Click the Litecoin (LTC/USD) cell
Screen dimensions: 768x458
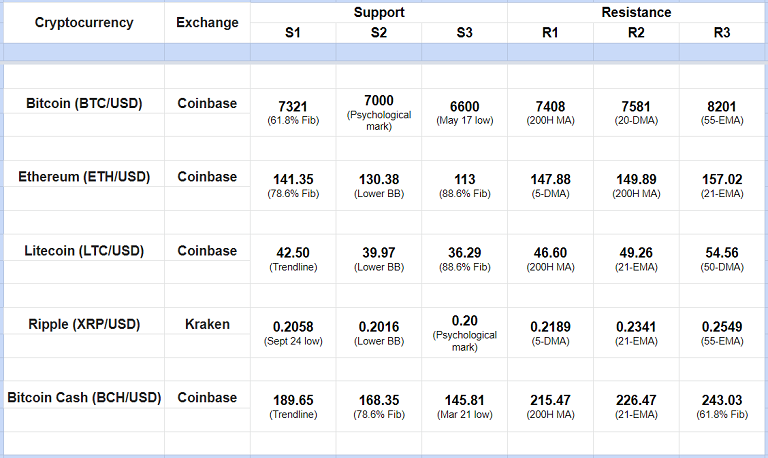click(84, 251)
